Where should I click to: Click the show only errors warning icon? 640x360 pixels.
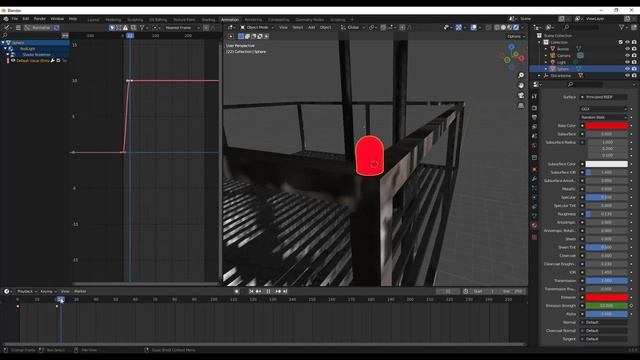pyautogui.click(x=125, y=28)
